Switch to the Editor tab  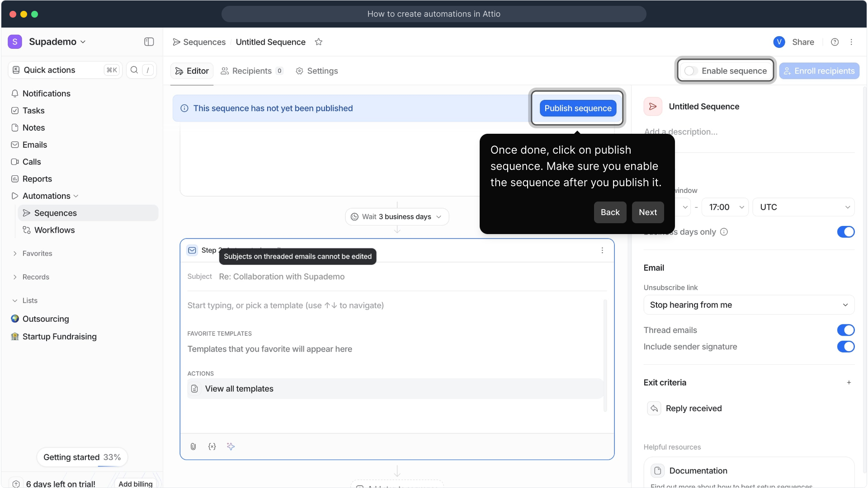point(192,71)
